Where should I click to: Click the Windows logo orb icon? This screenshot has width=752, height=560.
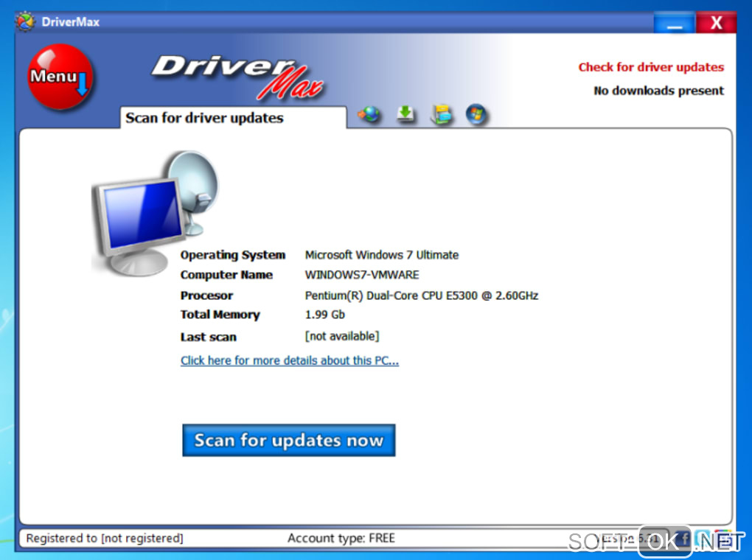click(476, 114)
